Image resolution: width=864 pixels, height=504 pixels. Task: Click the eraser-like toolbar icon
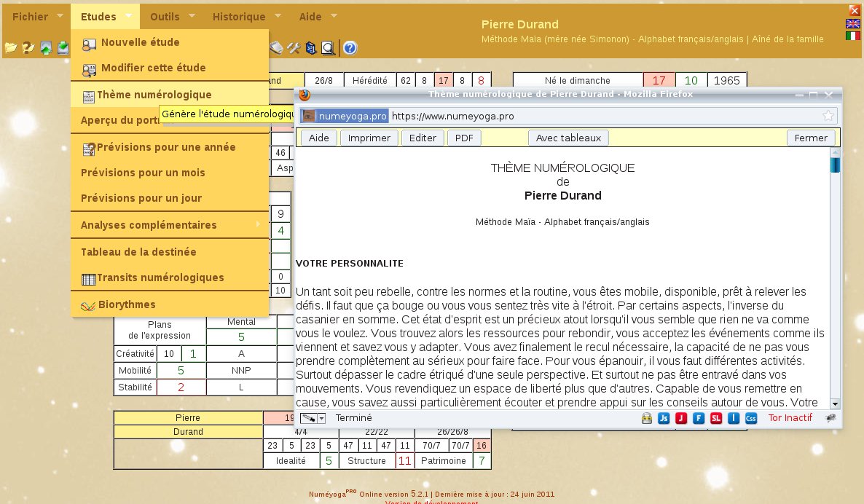point(276,48)
